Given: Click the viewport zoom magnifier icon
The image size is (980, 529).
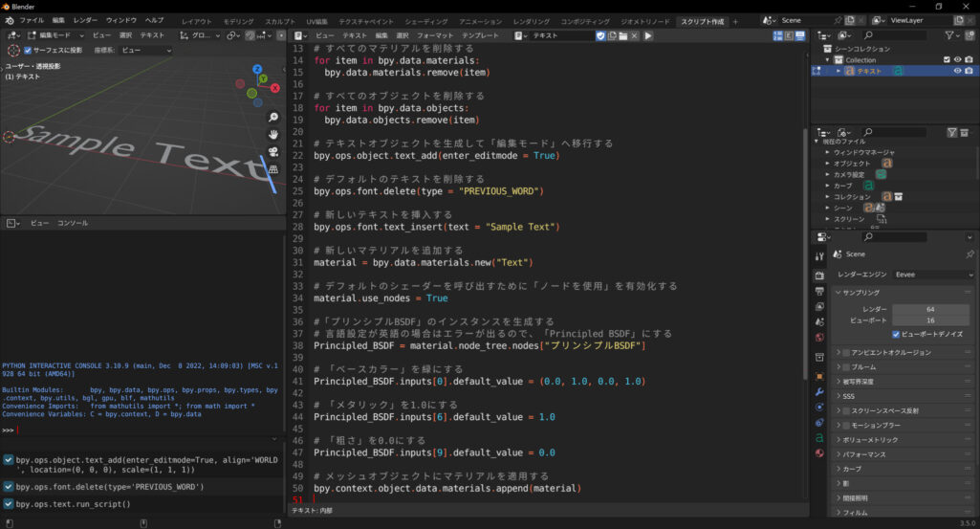Looking at the screenshot, I should (x=273, y=117).
